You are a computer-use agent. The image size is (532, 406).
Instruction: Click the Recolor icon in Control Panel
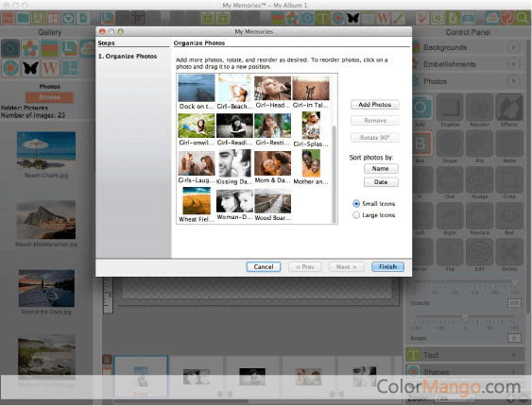[x=479, y=107]
